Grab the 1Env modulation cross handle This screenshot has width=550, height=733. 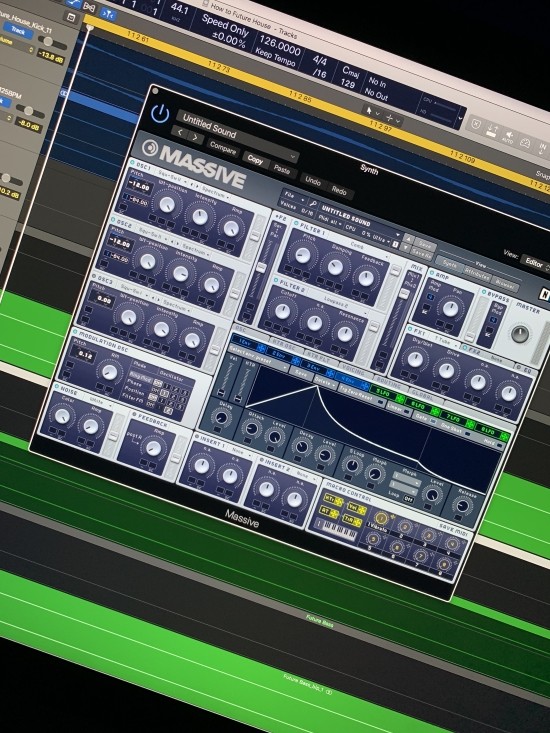pos(261,348)
